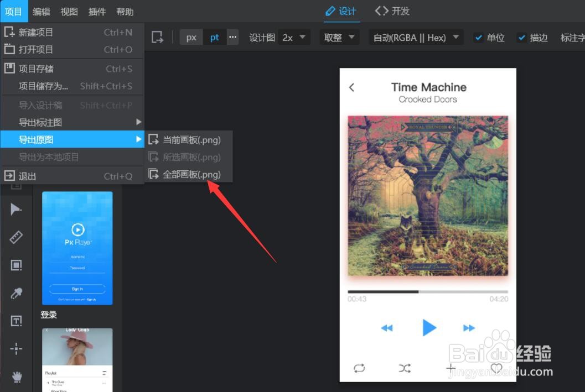Open the 编辑 menu

(42, 12)
